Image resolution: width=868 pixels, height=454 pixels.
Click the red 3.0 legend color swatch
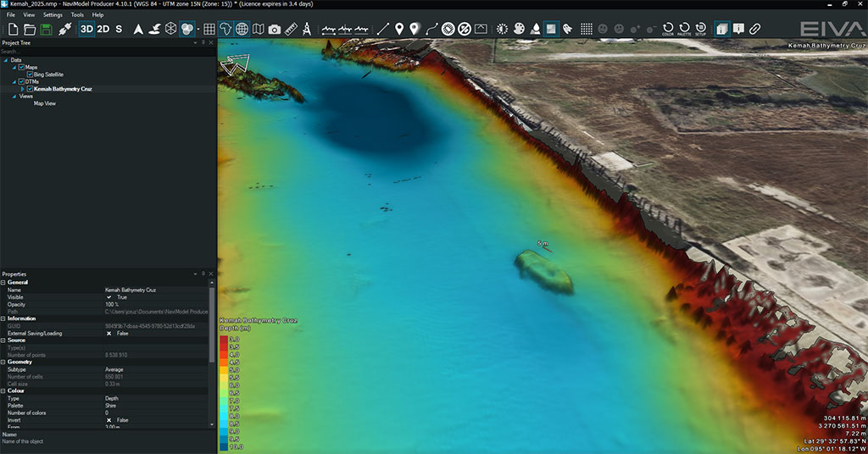tap(224, 339)
